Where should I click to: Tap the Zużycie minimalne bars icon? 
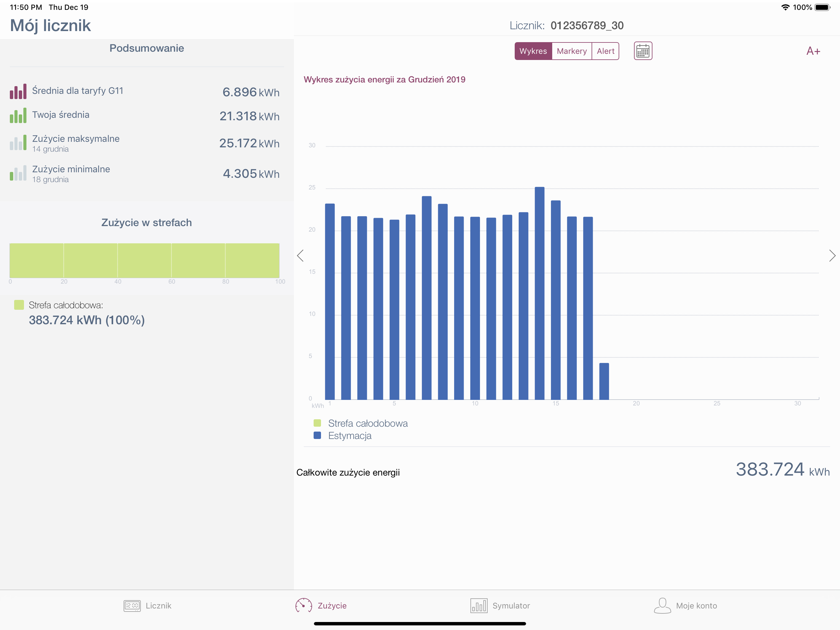(x=18, y=173)
